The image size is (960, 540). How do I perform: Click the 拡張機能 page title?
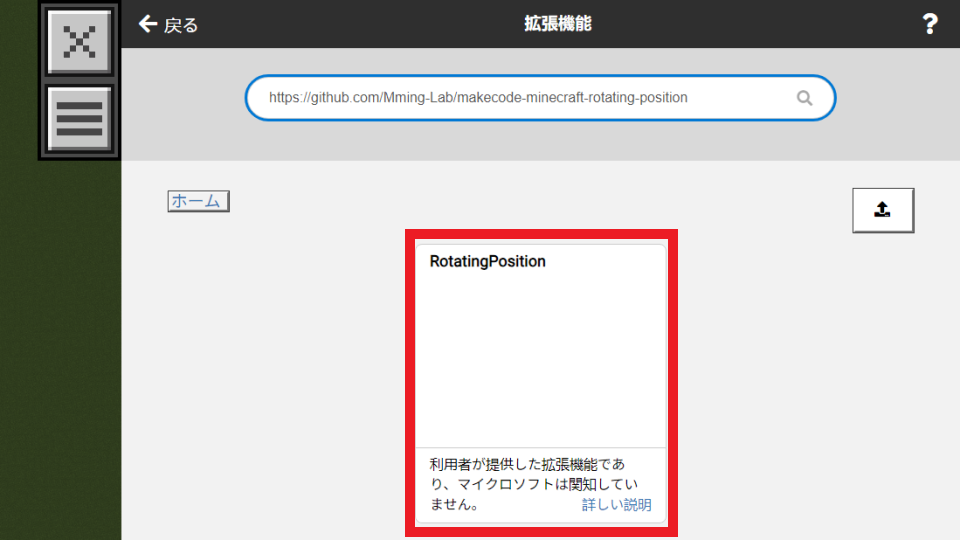(557, 24)
